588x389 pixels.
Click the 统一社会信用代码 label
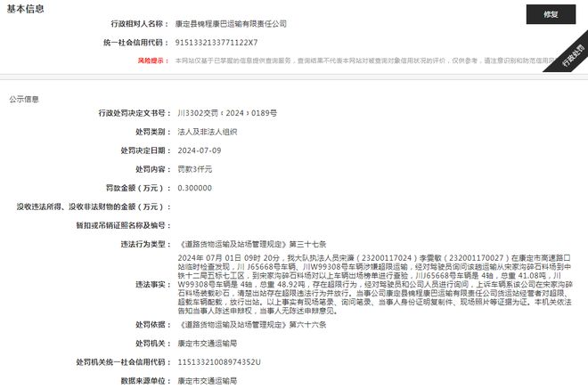[x=135, y=43]
